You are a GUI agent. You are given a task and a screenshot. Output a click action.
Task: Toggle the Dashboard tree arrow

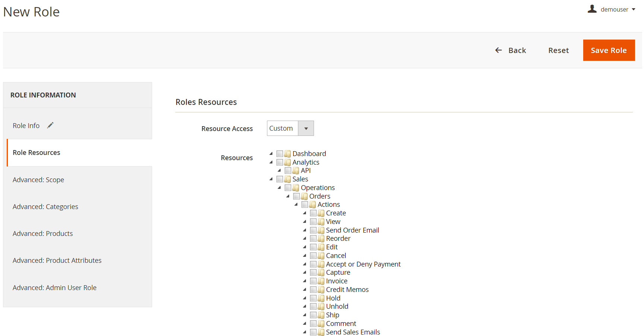coord(271,154)
